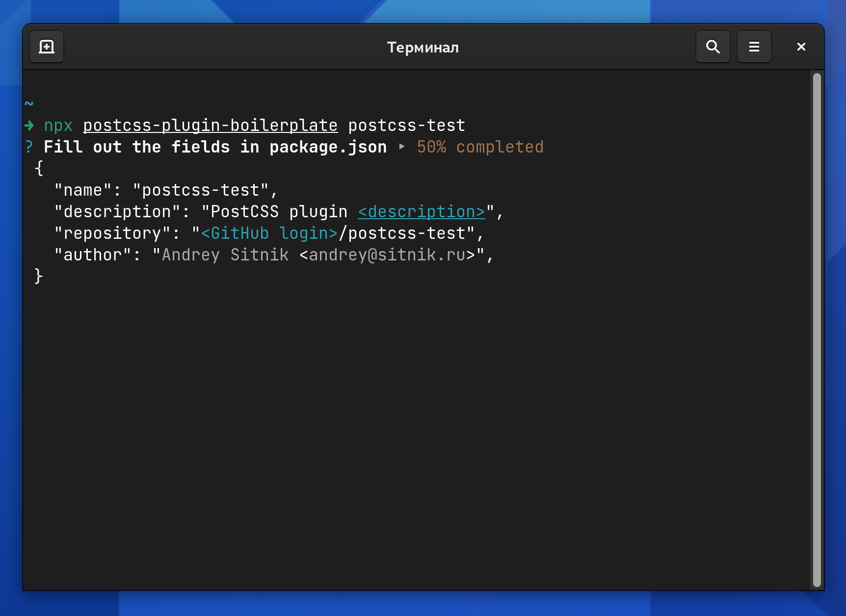This screenshot has width=846, height=616.
Task: Click the 50% completed progress text
Action: tap(480, 147)
